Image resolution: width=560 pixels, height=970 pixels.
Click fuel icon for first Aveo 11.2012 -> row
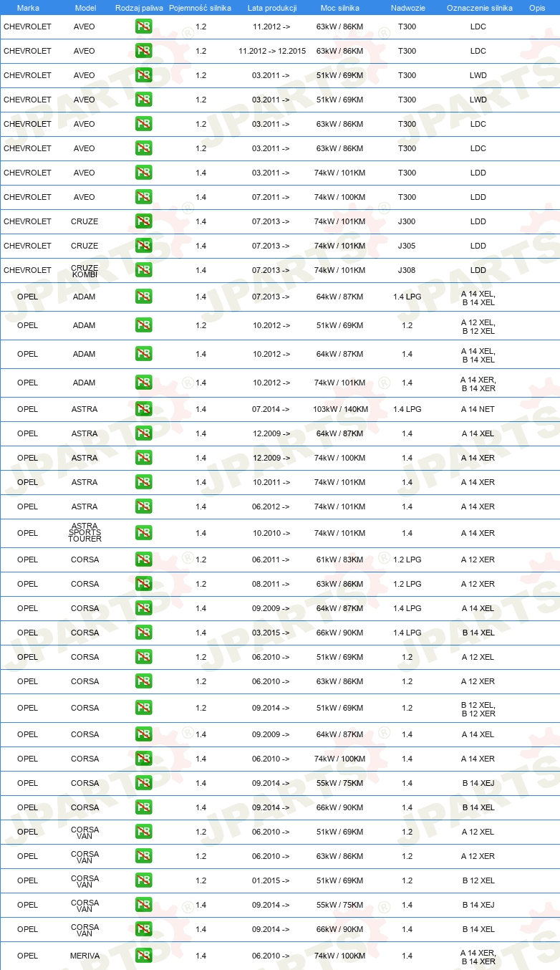pyautogui.click(x=144, y=27)
